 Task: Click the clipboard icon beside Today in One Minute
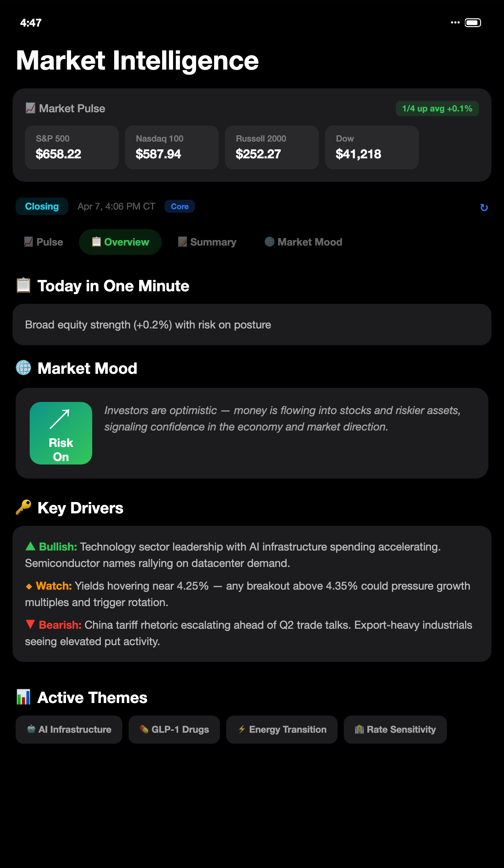pyautogui.click(x=23, y=285)
